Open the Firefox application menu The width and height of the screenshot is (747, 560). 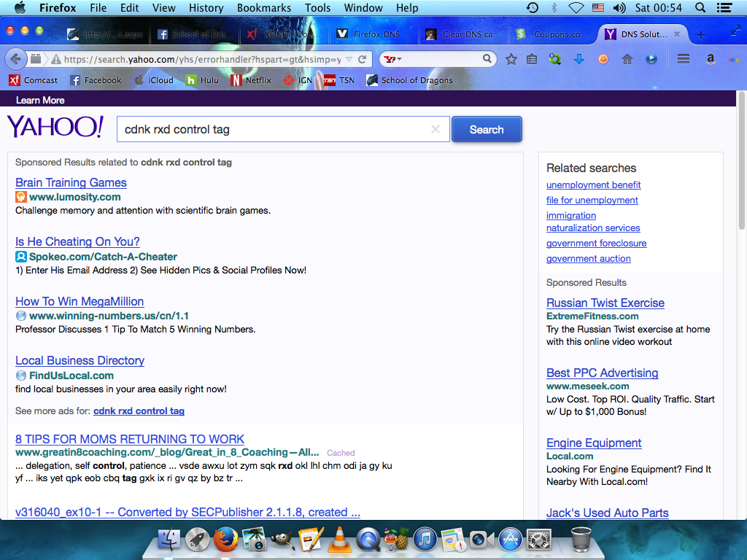coord(58,7)
